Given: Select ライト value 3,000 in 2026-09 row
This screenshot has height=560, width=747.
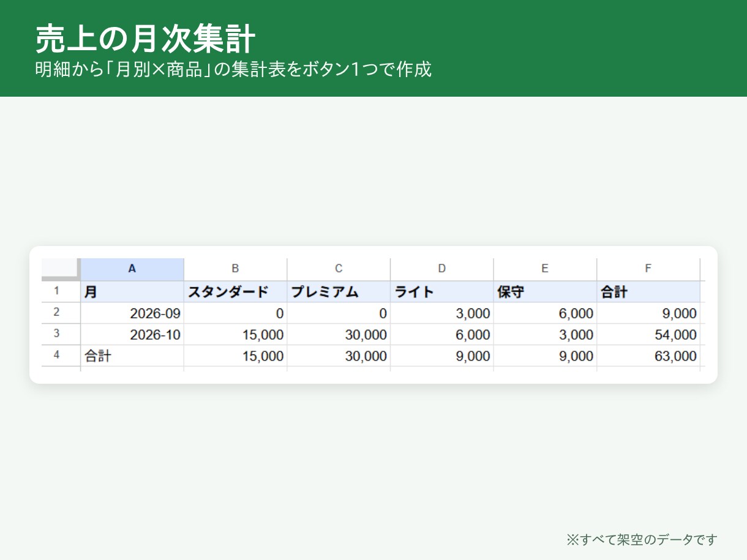Looking at the screenshot, I should 442,313.
